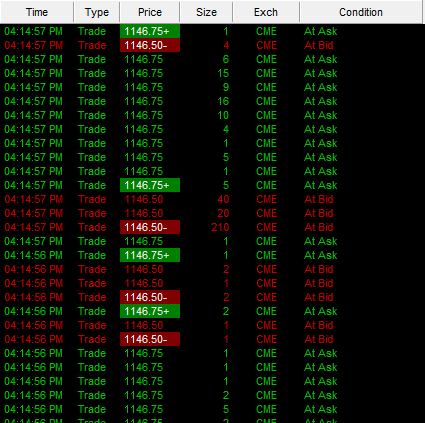
Task: Click the Trade type cell in the size 40 row
Action: (92, 199)
